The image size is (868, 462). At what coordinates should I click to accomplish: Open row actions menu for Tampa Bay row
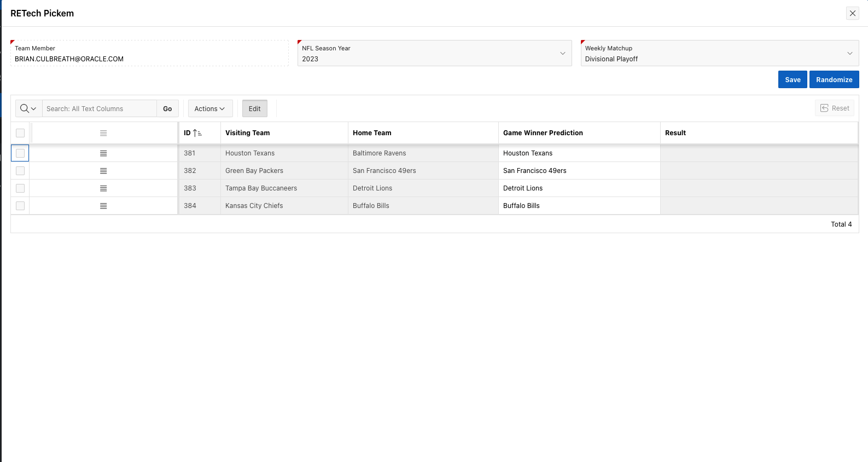point(103,188)
